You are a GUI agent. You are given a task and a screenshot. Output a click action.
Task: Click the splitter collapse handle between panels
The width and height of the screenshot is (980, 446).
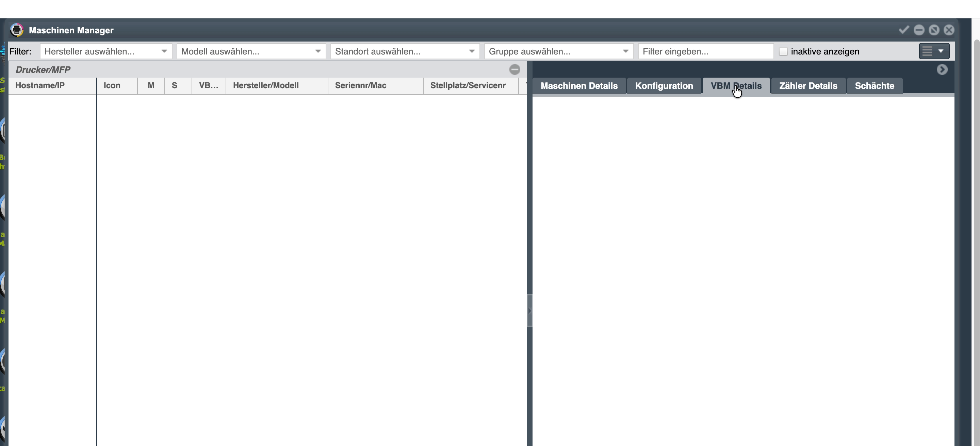pyautogui.click(x=529, y=310)
